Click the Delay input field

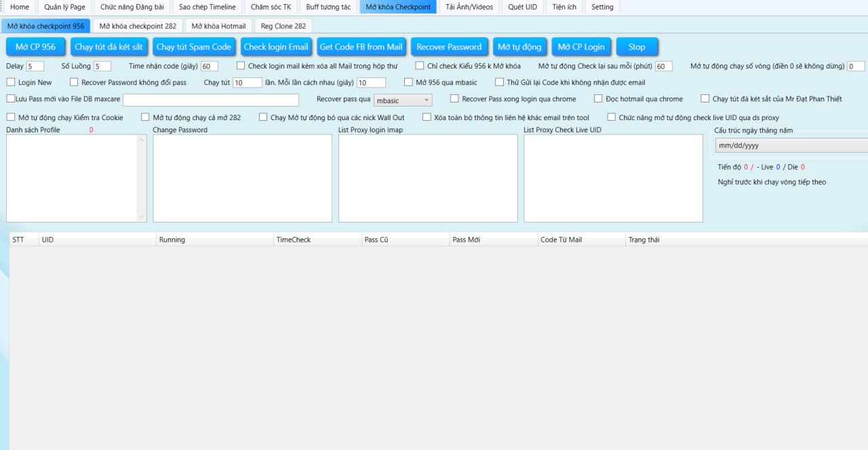(35, 66)
